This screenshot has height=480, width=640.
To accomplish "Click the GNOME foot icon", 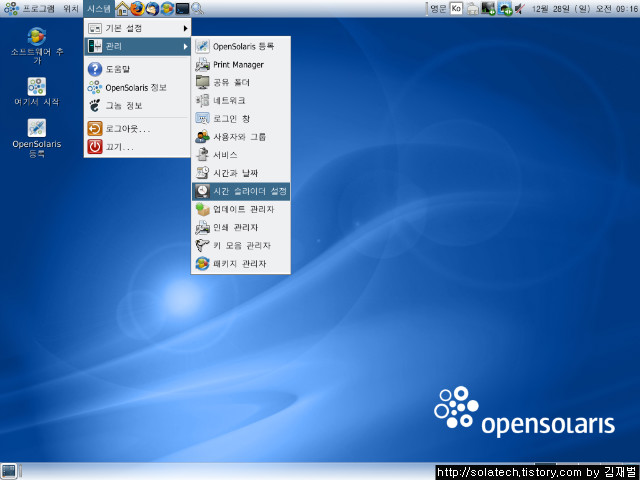I will 95,106.
